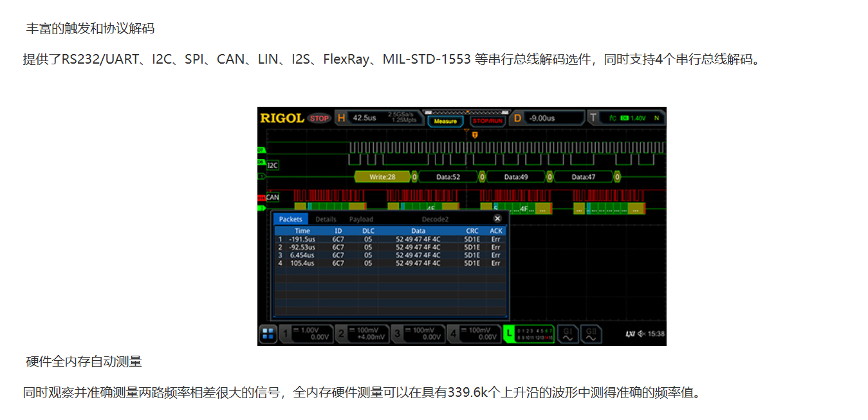868x420 pixels.
Task: Switch to the Details tab
Action: coord(326,219)
